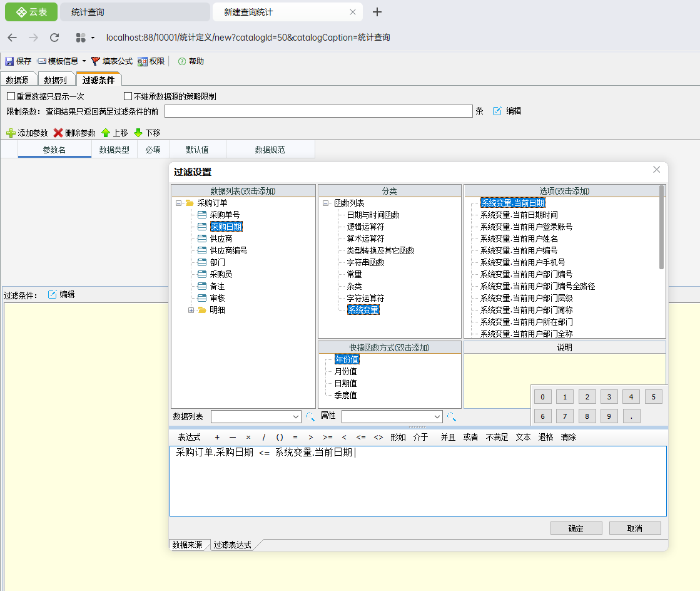
Task: Open the 属性 combo box dropdown
Action: (x=437, y=416)
